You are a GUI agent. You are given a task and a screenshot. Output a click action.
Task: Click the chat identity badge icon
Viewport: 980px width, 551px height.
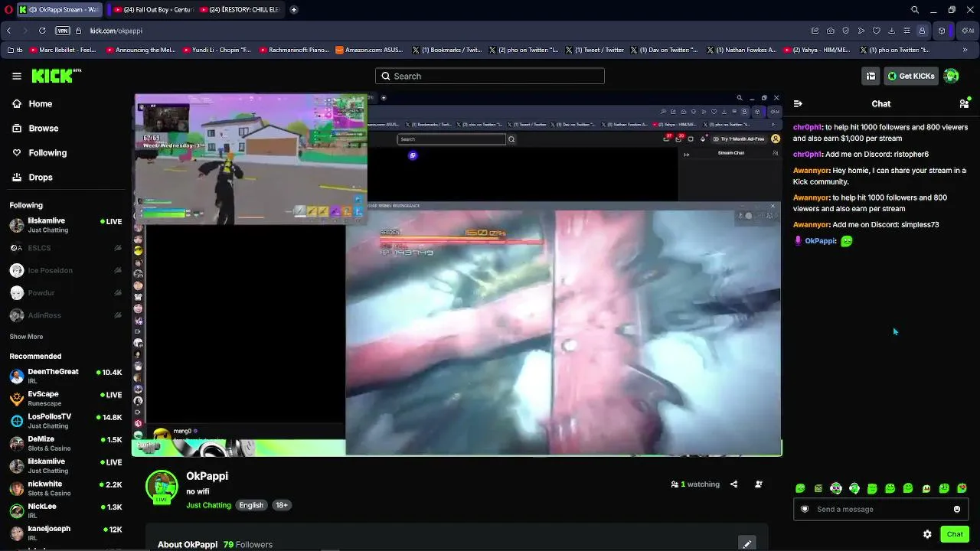[805, 510]
